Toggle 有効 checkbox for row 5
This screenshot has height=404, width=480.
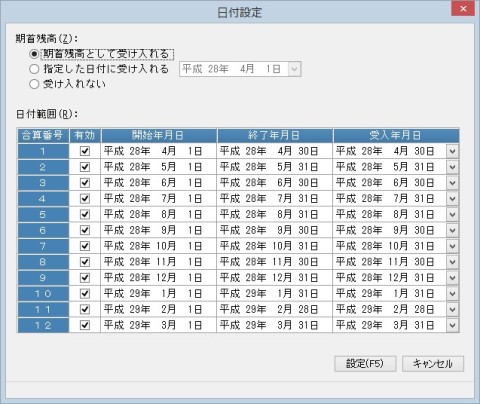coord(85,214)
